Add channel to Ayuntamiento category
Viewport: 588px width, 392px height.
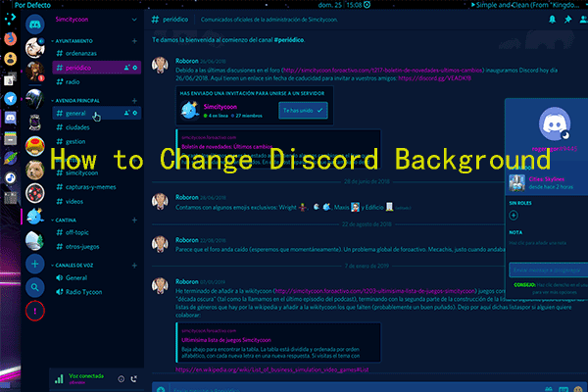(134, 41)
